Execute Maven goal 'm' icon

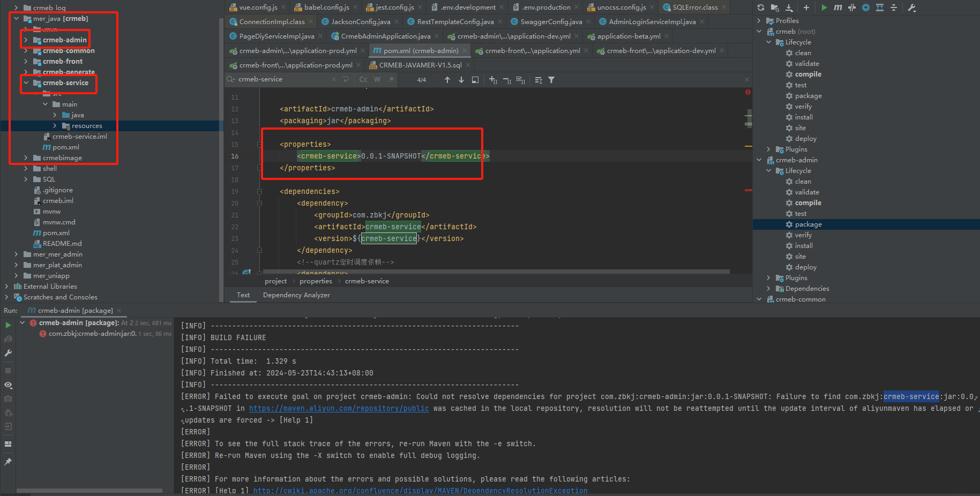pos(838,7)
